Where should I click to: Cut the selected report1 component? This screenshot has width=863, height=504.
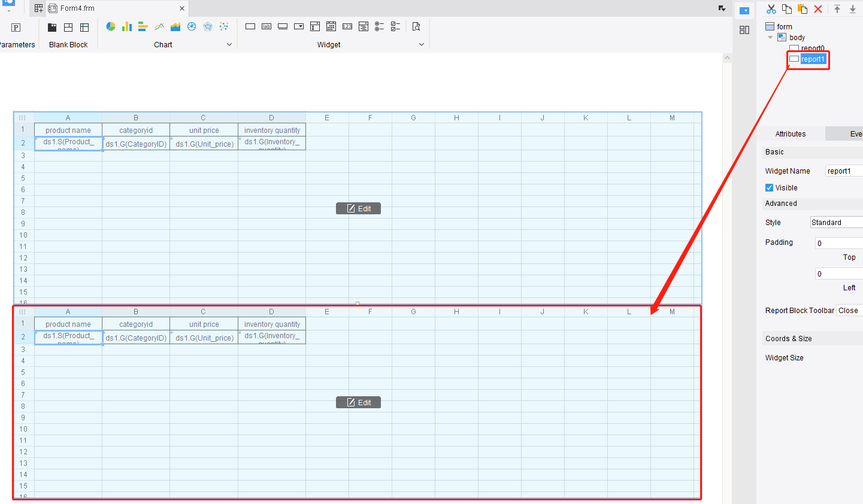(771, 9)
